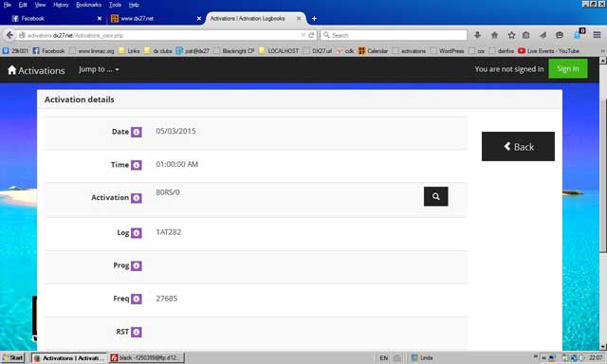Click the frequency value 27685
Image resolution: width=607 pixels, height=364 pixels.
(167, 299)
